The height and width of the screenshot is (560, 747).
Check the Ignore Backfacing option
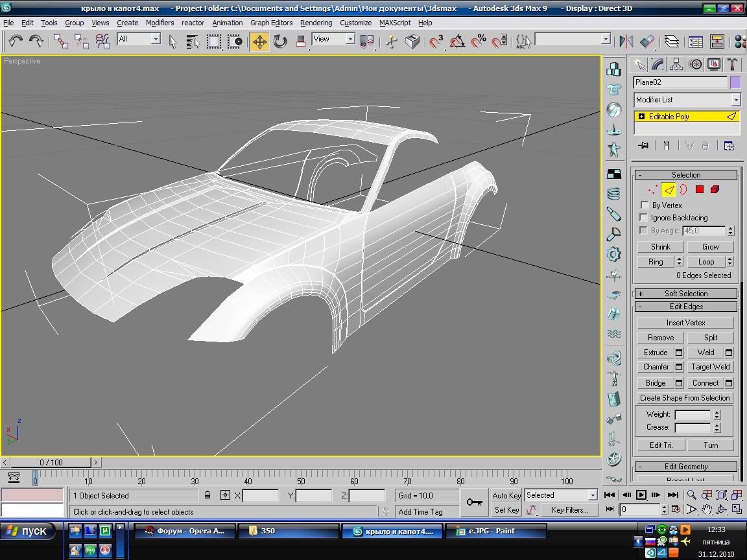coord(645,218)
